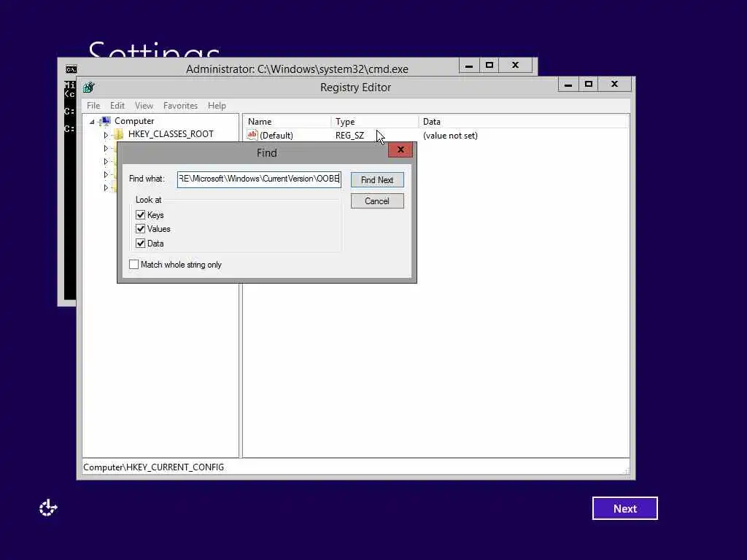Click the Find what text field
Viewport: 747px width, 560px height.
[x=259, y=179]
